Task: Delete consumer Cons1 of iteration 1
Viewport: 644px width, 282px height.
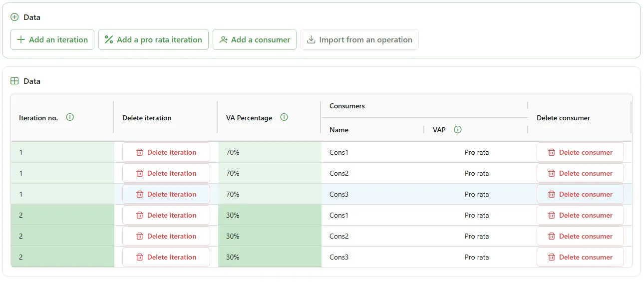Action: [580, 152]
